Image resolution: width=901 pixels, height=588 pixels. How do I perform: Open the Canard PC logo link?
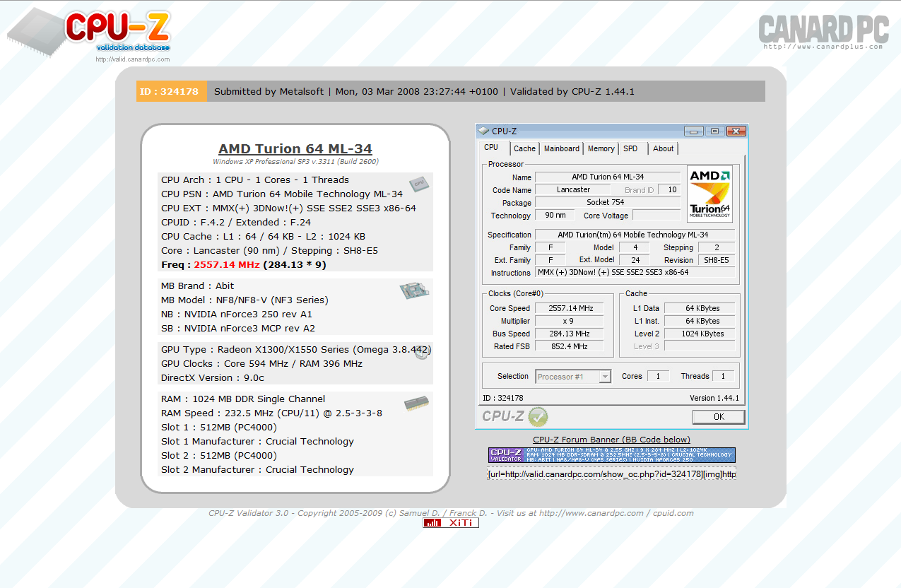coord(823,32)
